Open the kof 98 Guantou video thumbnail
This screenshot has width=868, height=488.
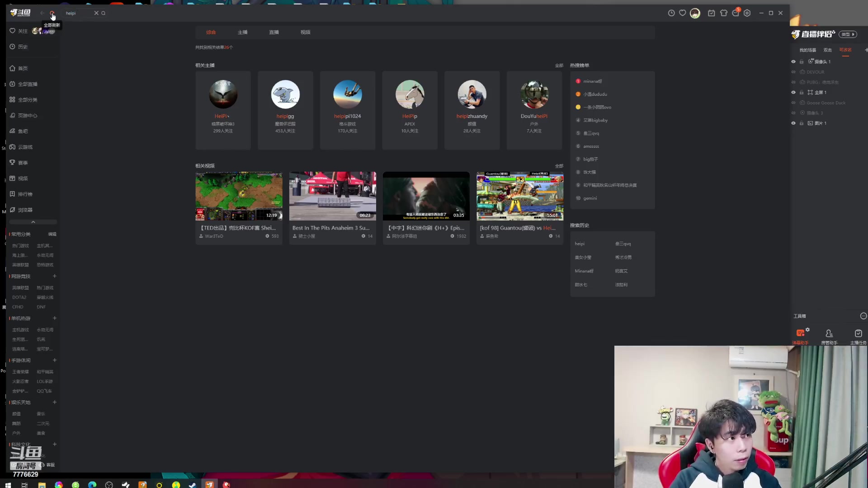coord(520,196)
